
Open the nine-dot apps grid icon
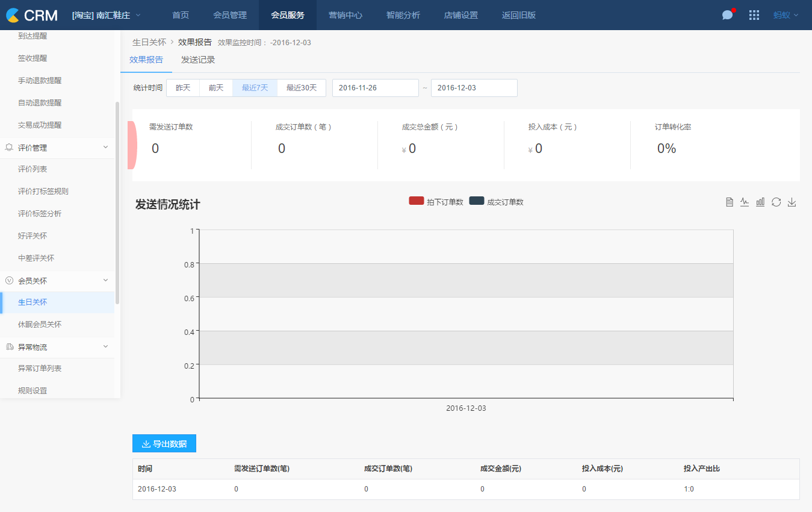click(x=754, y=15)
